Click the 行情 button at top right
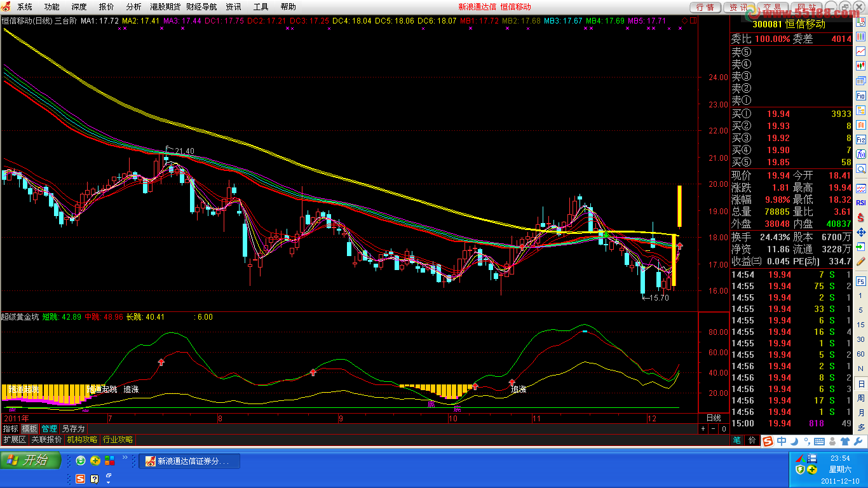Viewport: 868px width, 488px height. coord(705,8)
